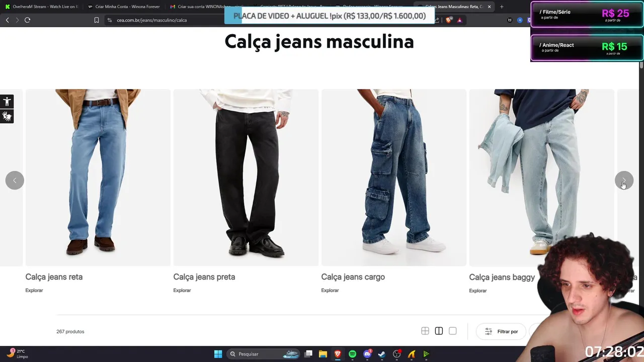This screenshot has height=362, width=644.
Task: Open the weather widget showing 21°C
Action: click(x=17, y=353)
